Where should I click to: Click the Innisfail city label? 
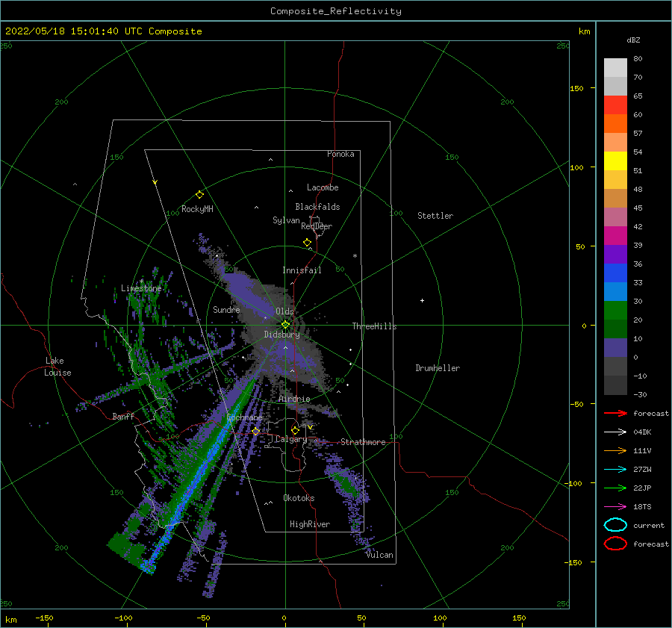[x=302, y=270]
